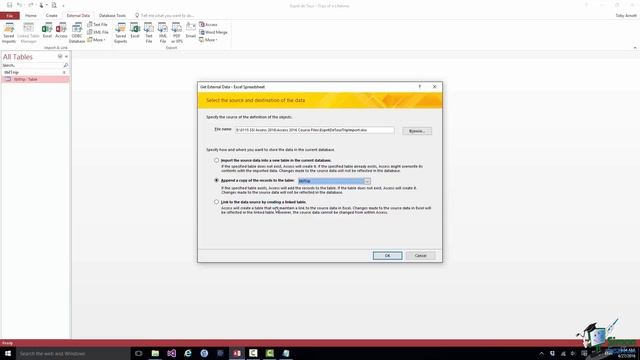Image resolution: width=640 pixels, height=360 pixels.
Task: Open the append table name dropdown
Action: tap(367, 181)
